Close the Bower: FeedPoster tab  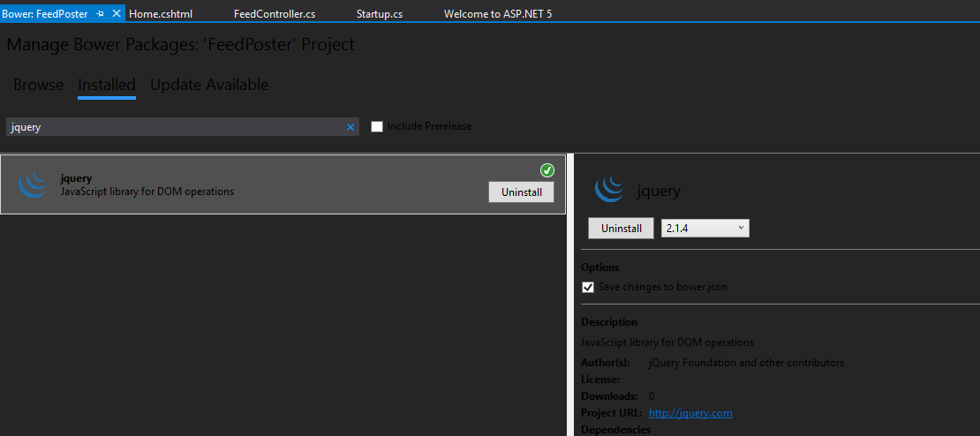click(117, 14)
